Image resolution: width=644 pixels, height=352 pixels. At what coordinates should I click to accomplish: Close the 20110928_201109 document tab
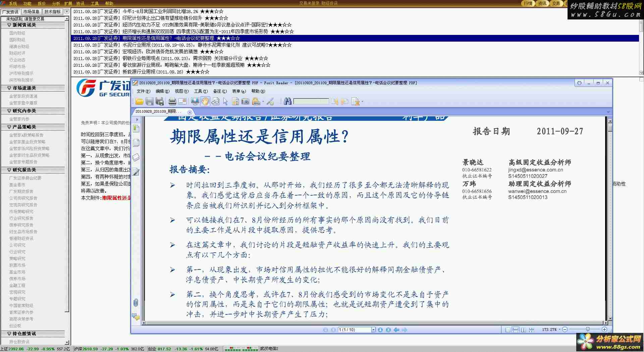point(190,112)
